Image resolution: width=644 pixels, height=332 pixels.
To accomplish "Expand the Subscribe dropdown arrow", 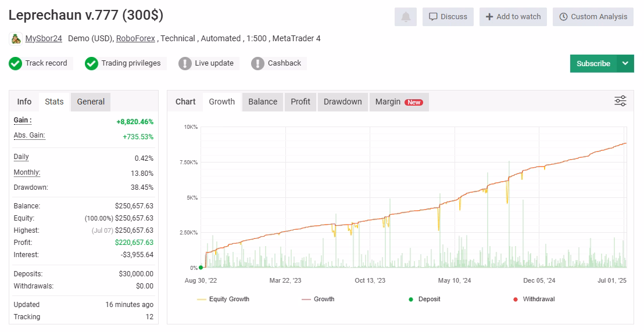I will pyautogui.click(x=625, y=64).
